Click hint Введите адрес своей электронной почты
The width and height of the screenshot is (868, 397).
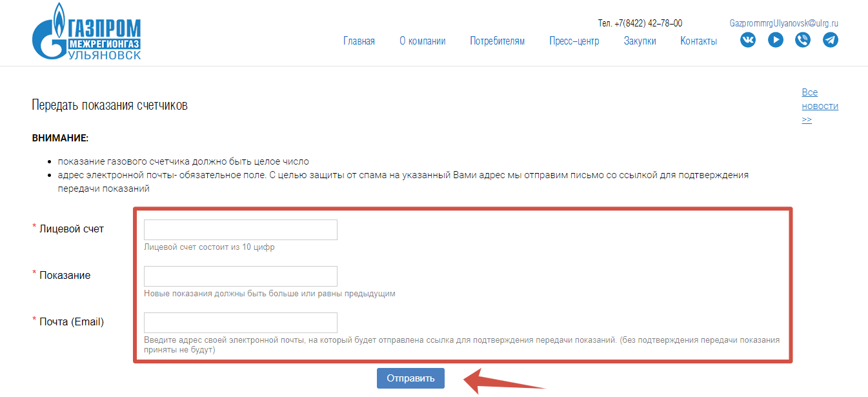[462, 345]
